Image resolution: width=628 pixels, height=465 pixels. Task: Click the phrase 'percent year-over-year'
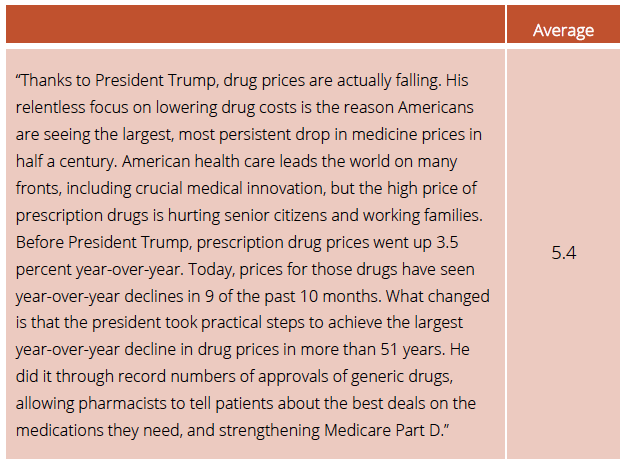[98, 270]
